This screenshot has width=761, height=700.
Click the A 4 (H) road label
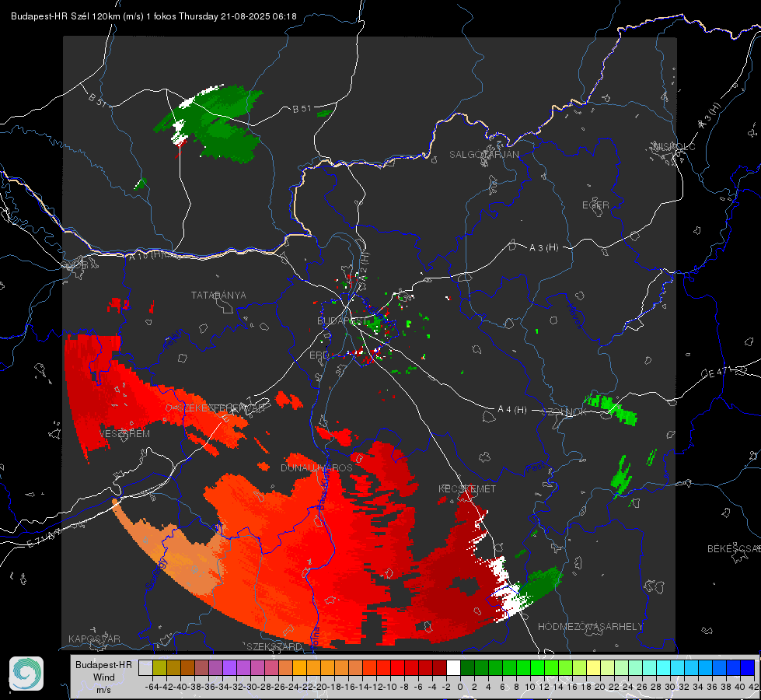(x=512, y=410)
